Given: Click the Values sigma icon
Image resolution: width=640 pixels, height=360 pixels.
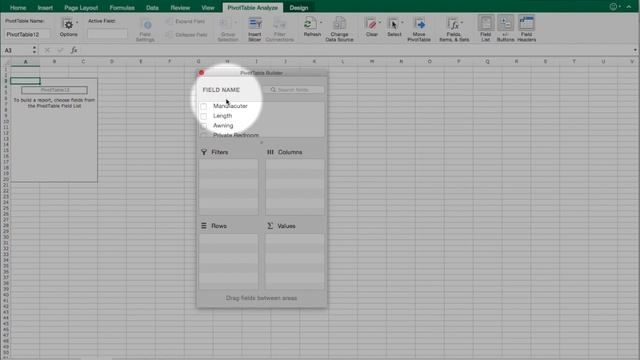Looking at the screenshot, I should pyautogui.click(x=270, y=226).
